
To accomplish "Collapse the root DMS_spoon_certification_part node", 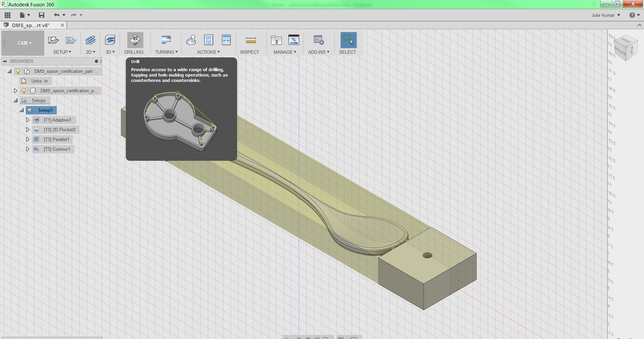I will [x=10, y=71].
